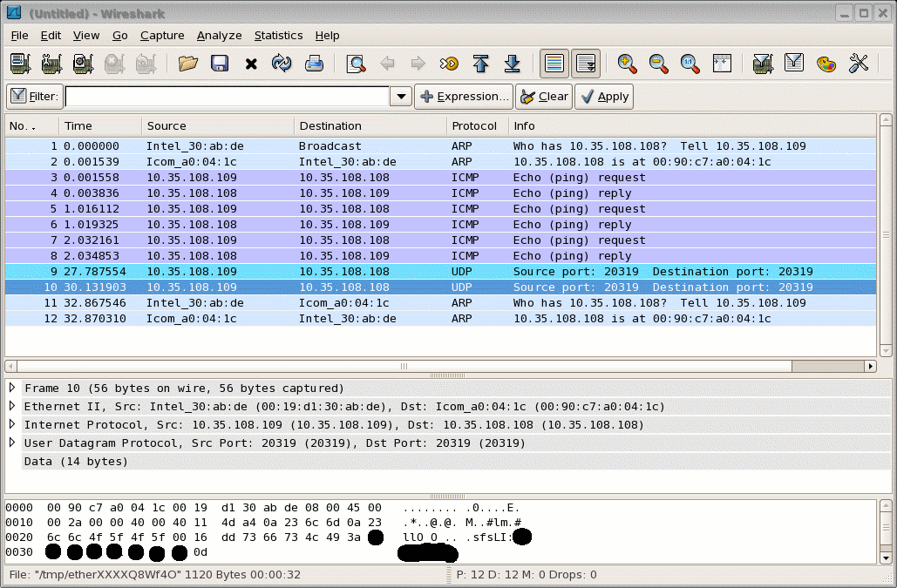Open the Analyze menu

[x=219, y=36]
